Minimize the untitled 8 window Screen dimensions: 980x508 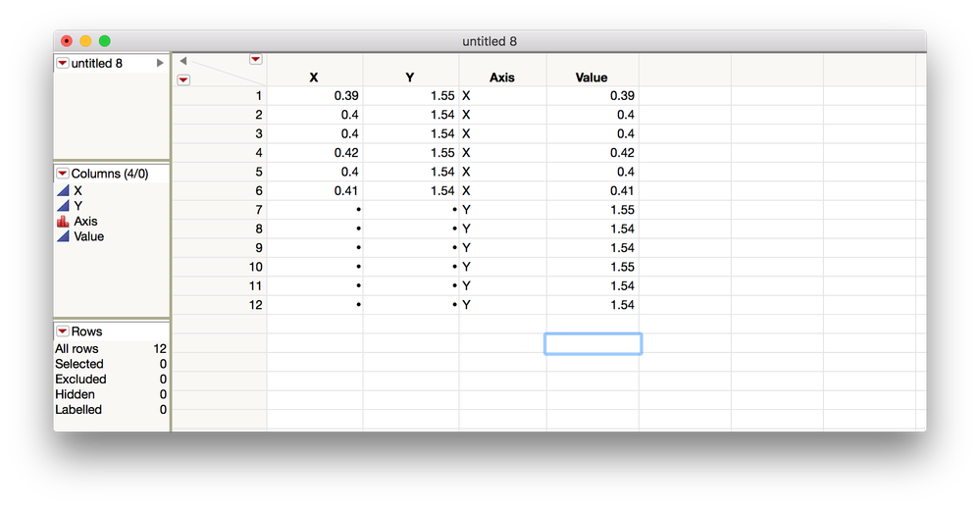(85, 41)
